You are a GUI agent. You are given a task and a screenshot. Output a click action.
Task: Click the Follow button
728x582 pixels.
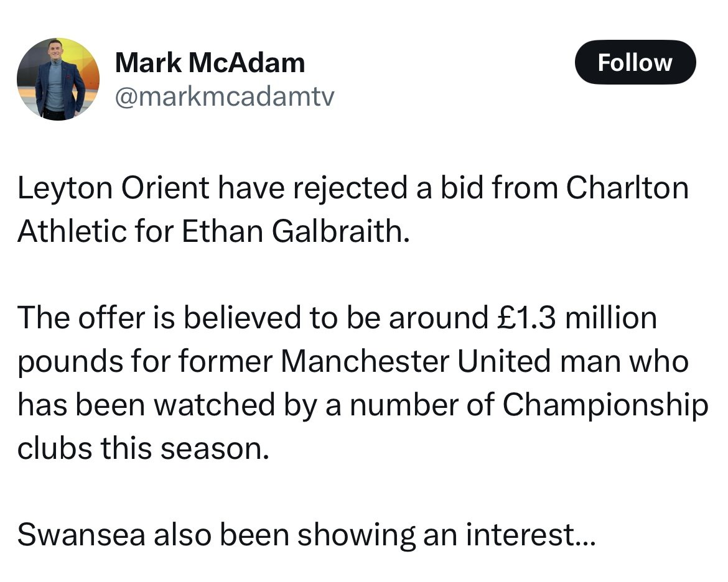click(x=635, y=62)
